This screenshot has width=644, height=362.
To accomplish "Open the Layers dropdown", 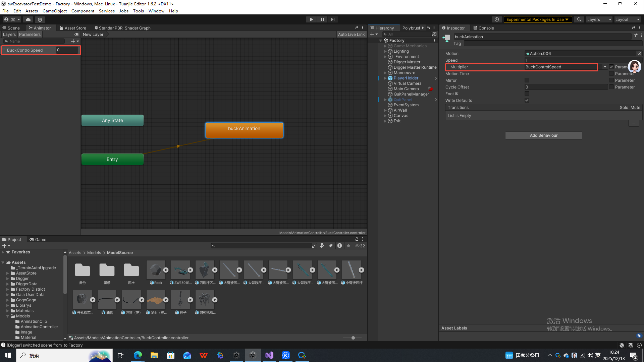I will coord(599,19).
